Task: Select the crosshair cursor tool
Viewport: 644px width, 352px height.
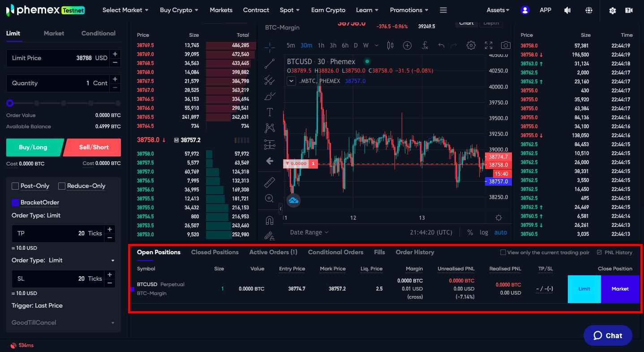Action: click(270, 47)
